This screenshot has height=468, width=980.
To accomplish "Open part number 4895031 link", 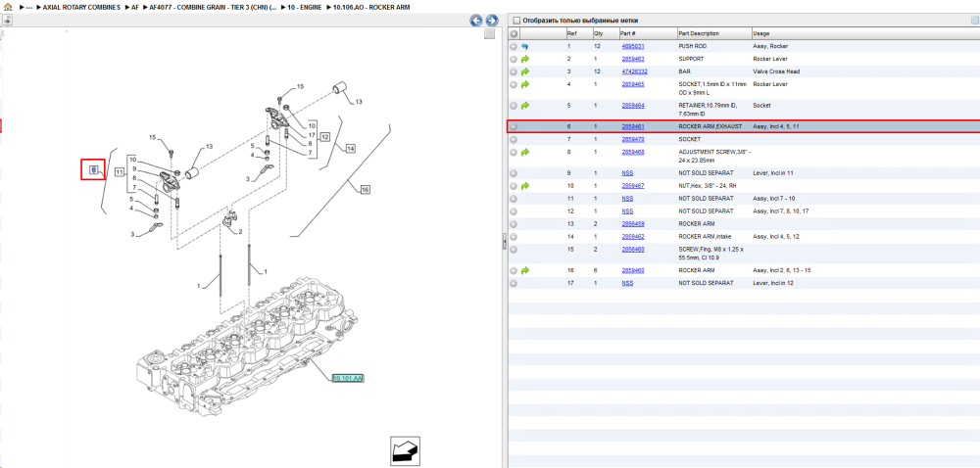I will tap(632, 46).
